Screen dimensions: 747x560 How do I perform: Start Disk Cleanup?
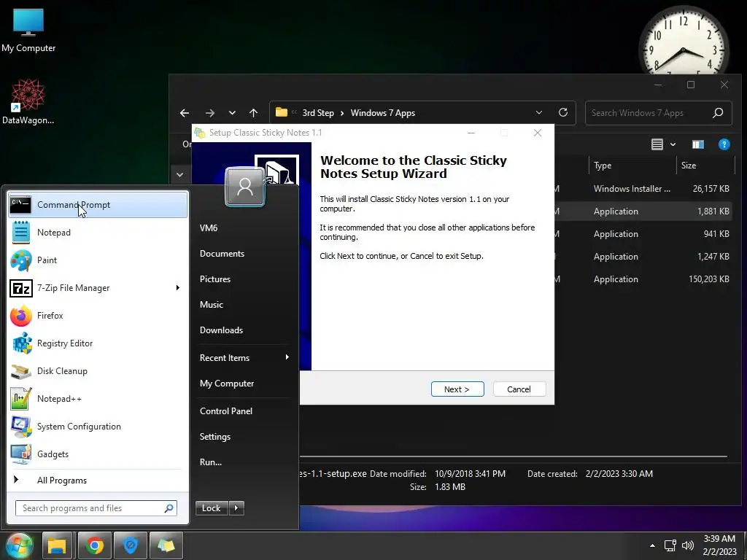98,371
